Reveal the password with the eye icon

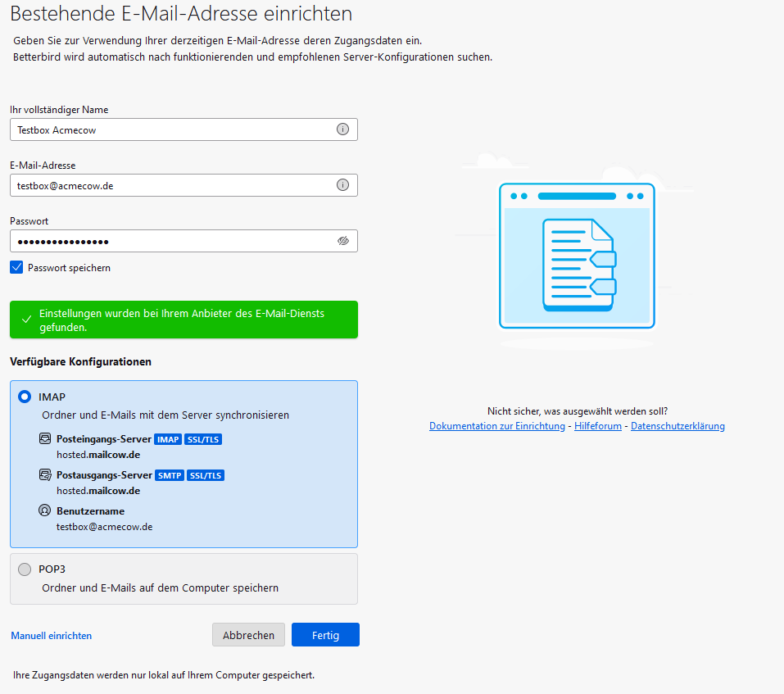point(343,240)
